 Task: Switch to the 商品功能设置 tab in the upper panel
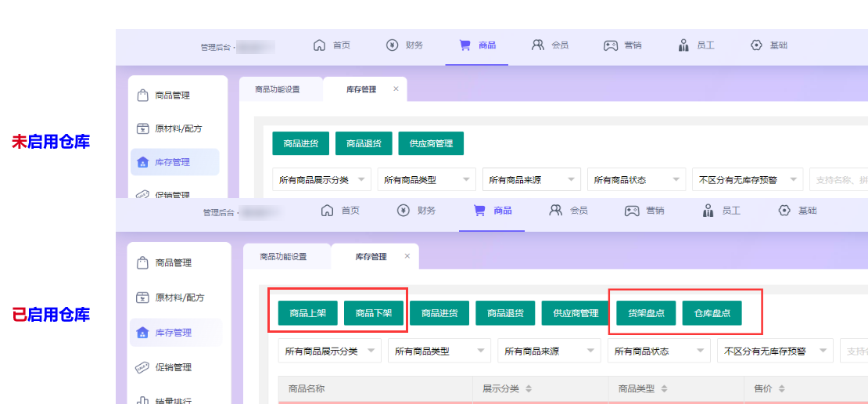point(277,89)
